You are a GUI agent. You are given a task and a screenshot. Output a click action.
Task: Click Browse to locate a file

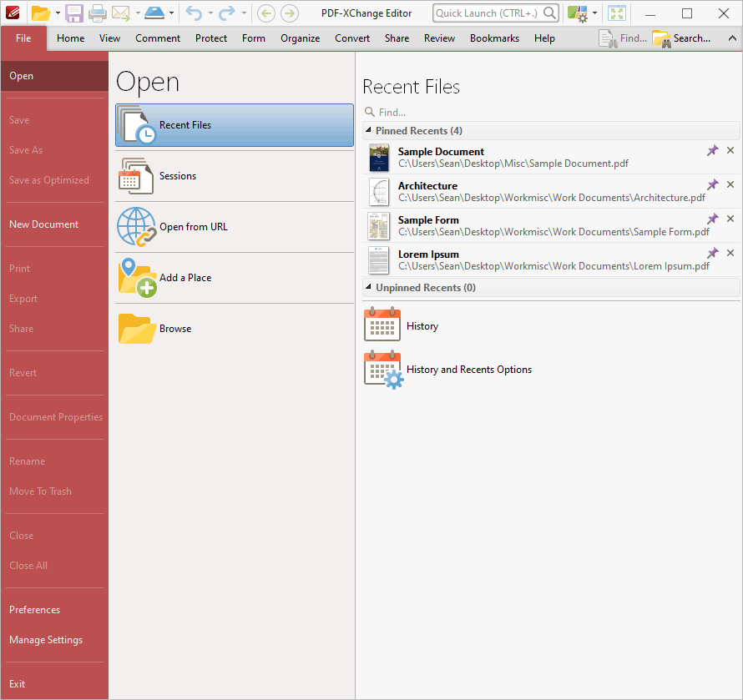(x=235, y=328)
